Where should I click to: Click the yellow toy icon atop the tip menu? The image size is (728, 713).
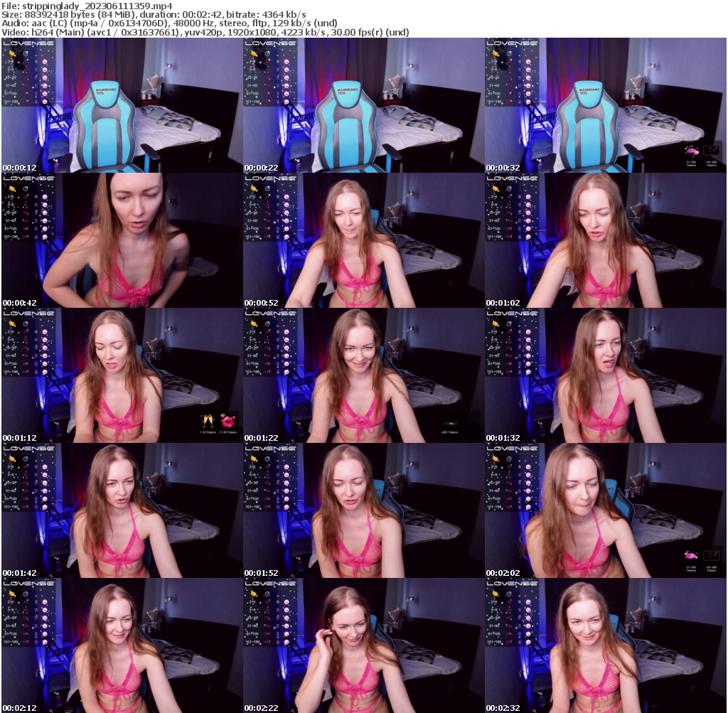point(12,53)
